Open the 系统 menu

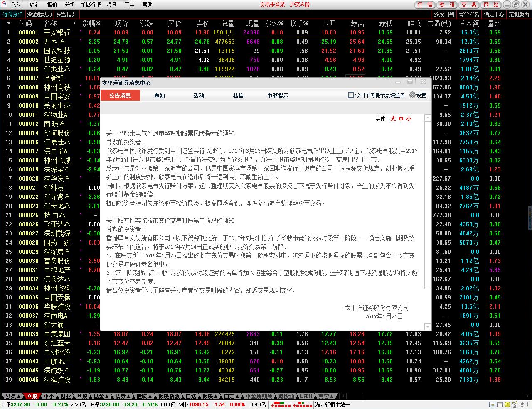click(x=17, y=5)
